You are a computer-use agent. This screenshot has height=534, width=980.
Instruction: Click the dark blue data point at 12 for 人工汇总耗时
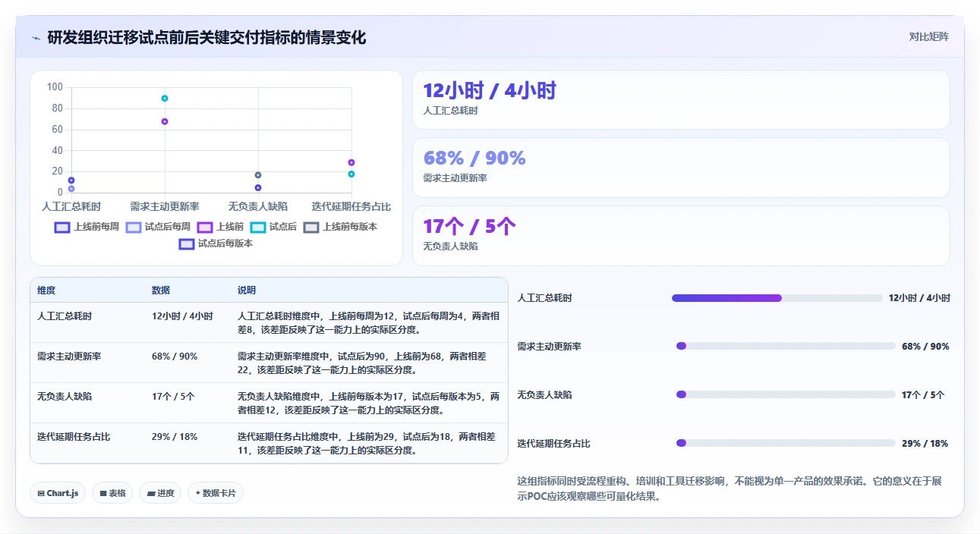pyautogui.click(x=71, y=181)
